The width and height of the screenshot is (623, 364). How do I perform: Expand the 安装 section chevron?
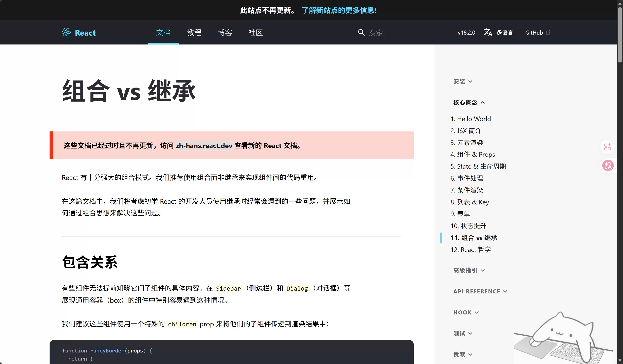tap(470, 81)
